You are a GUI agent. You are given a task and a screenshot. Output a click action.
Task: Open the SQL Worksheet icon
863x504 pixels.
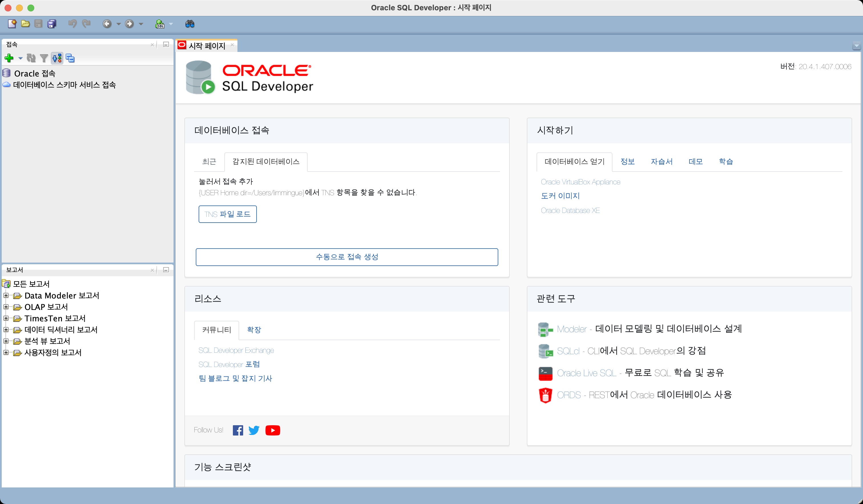160,24
